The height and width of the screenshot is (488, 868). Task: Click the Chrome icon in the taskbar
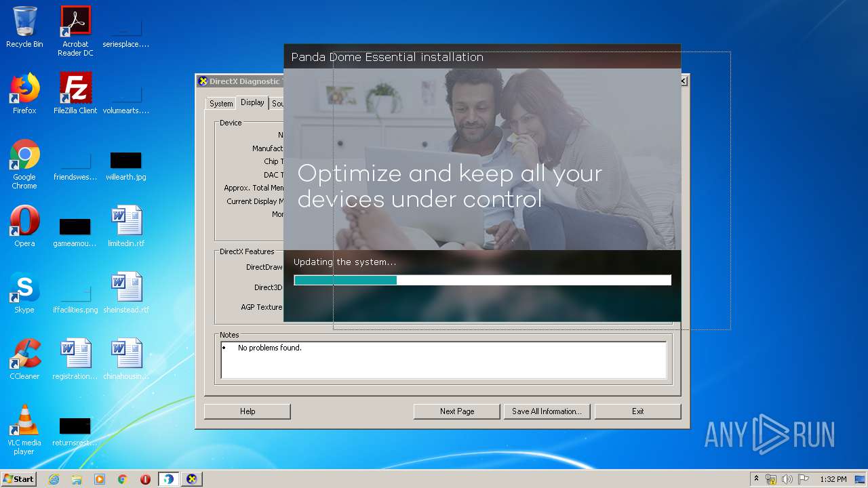tap(123, 479)
